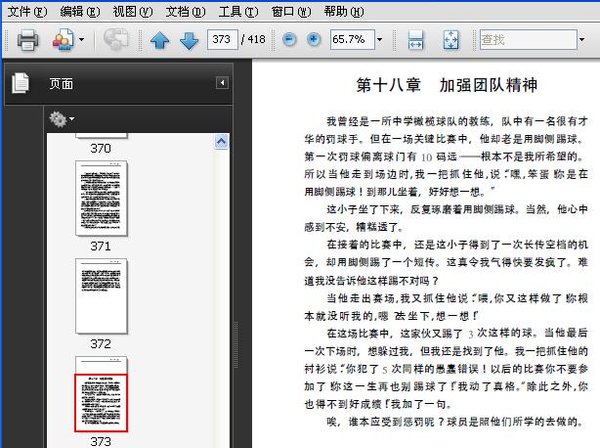
Task: Open the 窗口(W) menu
Action: tap(291, 12)
